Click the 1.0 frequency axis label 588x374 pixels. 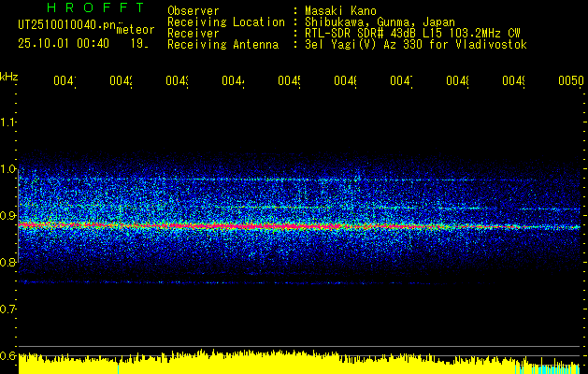pyautogui.click(x=7, y=169)
